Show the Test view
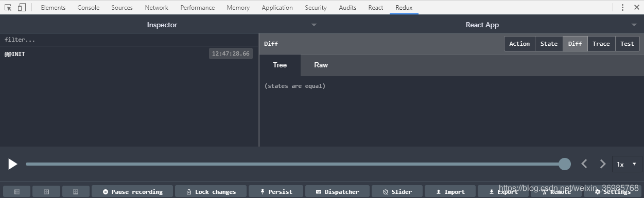 pos(628,44)
